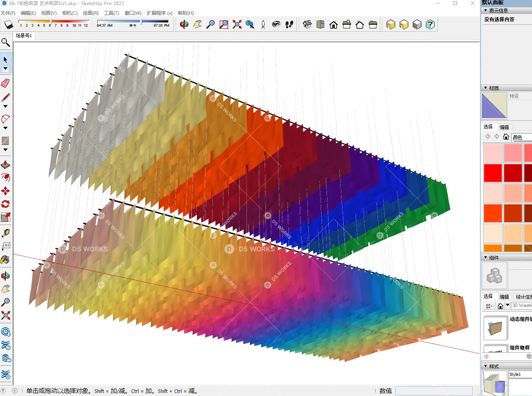Select the Paint Bucket tool
The width and height of the screenshot is (532, 396).
coord(5,260)
